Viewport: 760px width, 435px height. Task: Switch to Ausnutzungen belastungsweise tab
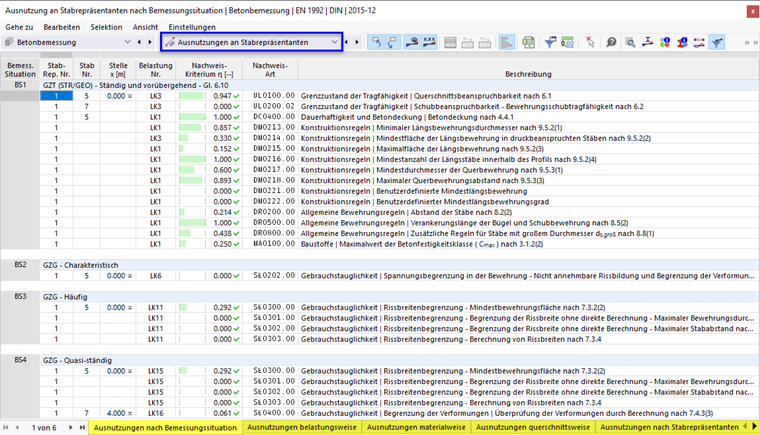[x=301, y=427]
